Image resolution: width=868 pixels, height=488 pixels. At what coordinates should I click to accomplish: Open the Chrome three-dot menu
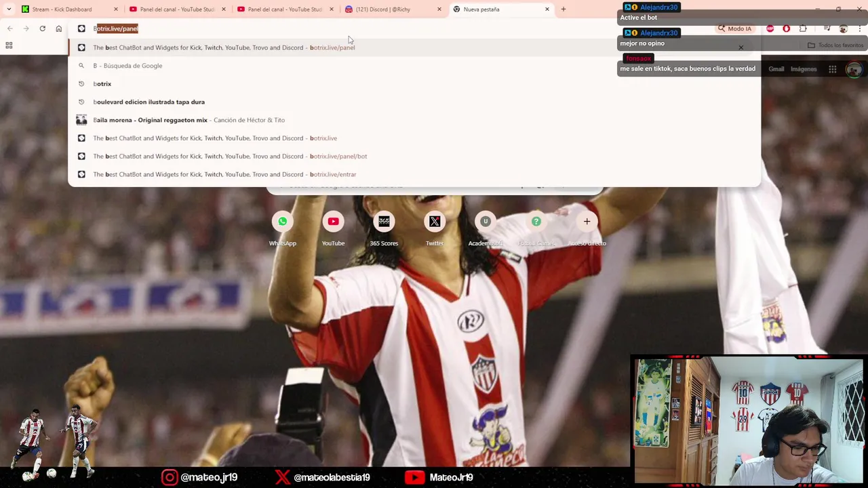pyautogui.click(x=860, y=28)
